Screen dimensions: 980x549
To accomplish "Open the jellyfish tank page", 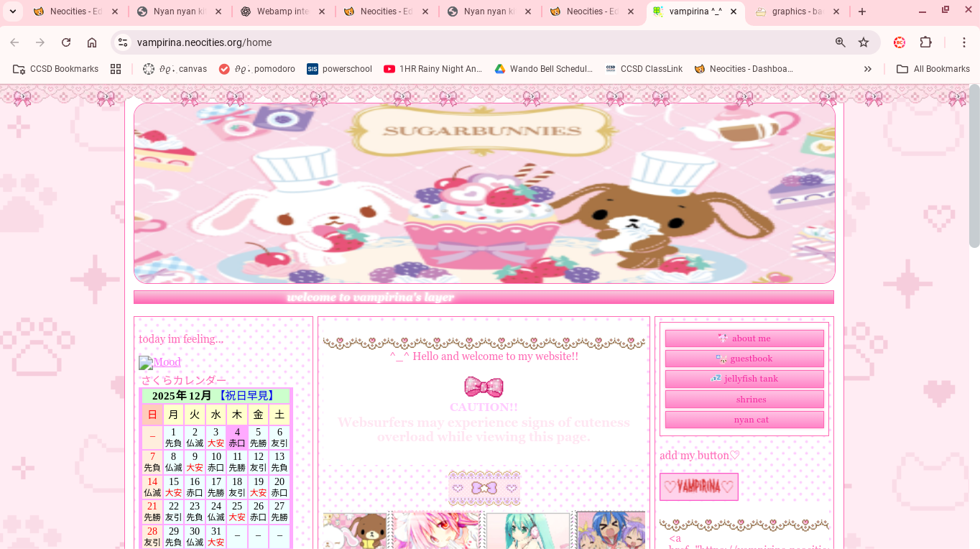I will click(744, 379).
